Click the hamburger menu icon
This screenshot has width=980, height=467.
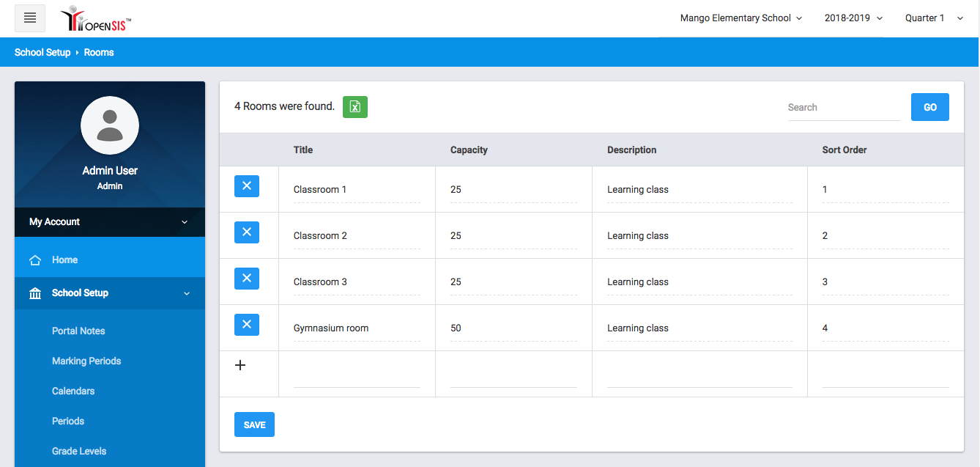click(x=30, y=18)
